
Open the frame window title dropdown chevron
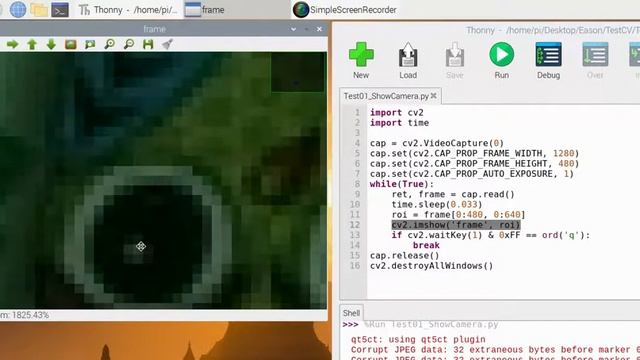click(x=293, y=29)
